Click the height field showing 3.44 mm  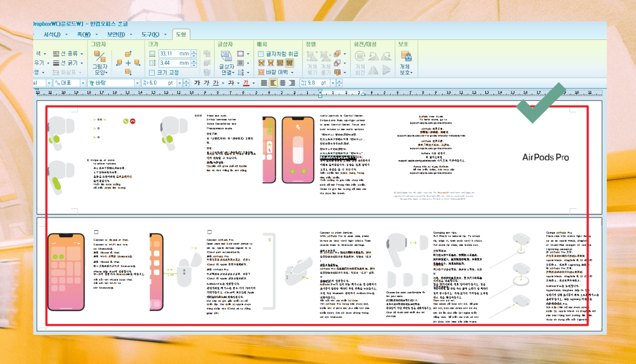point(175,63)
